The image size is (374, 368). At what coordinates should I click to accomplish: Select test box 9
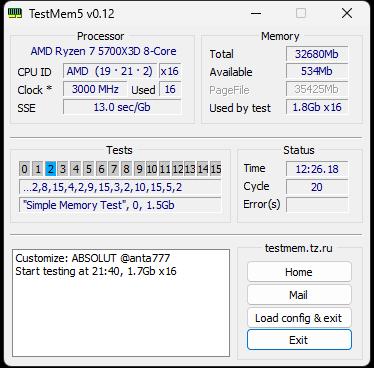pyautogui.click(x=139, y=169)
